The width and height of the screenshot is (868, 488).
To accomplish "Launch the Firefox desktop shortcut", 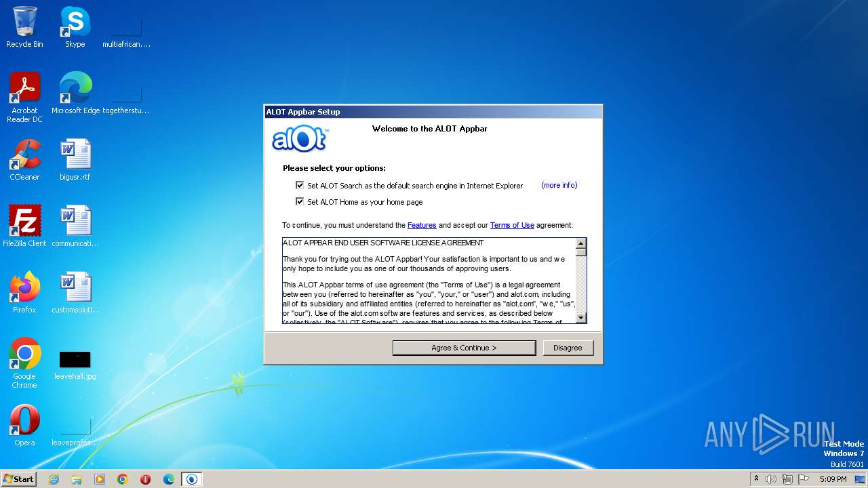I will 24,293.
